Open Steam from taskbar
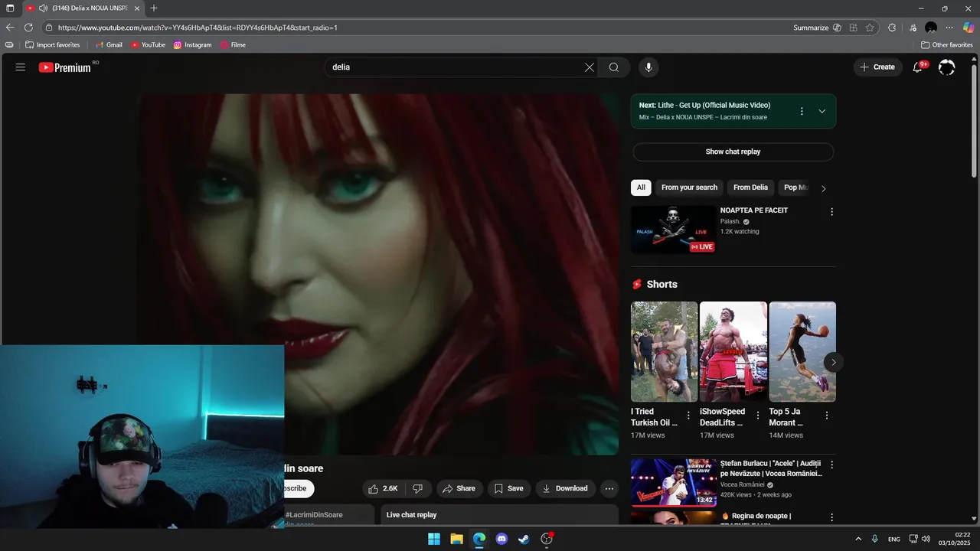The image size is (980, 551). tap(524, 539)
